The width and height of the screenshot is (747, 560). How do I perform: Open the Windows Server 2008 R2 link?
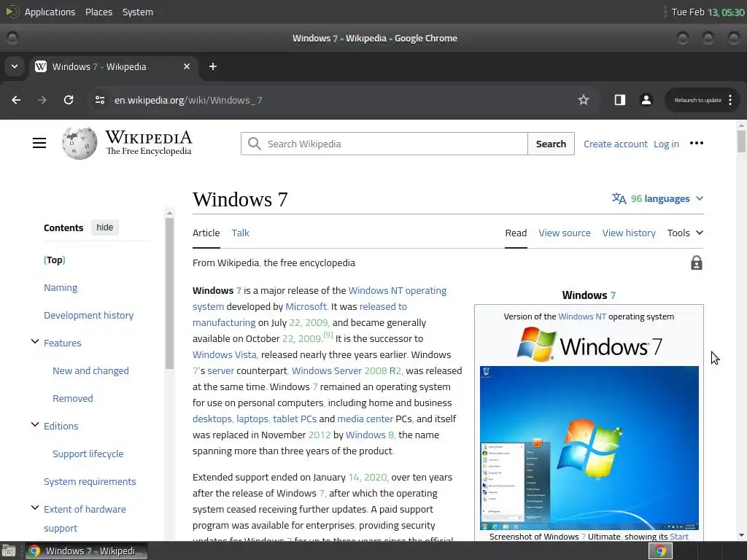click(x=347, y=370)
